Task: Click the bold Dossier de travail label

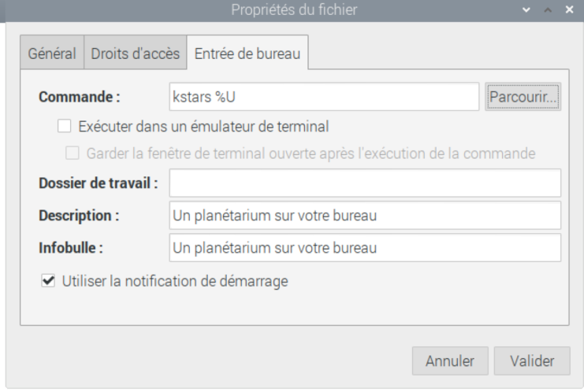Action: click(x=99, y=184)
